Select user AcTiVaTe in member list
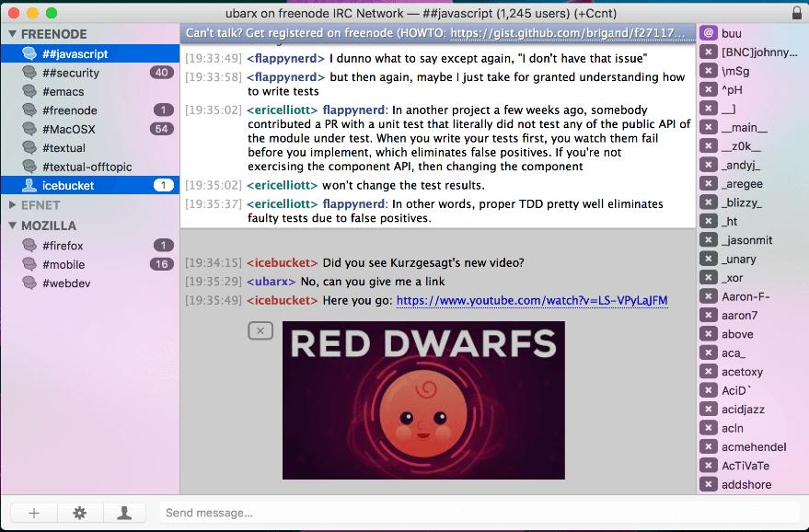This screenshot has width=809, height=532. tap(745, 466)
